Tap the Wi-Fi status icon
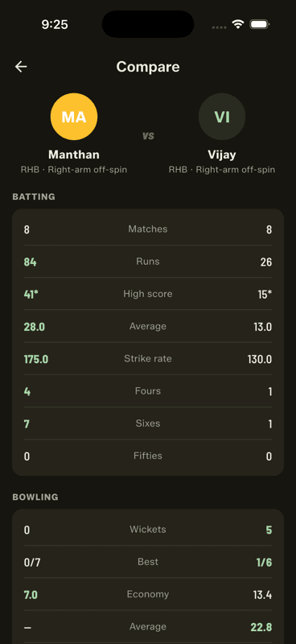This screenshot has width=296, height=644. click(x=238, y=24)
